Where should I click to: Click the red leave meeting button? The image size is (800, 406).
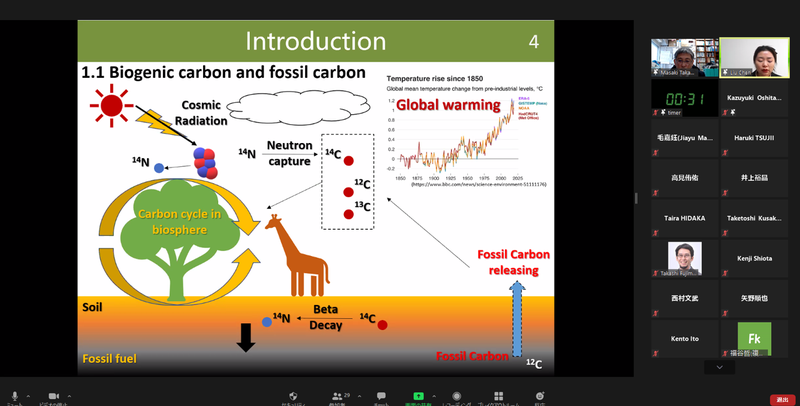[x=781, y=399]
